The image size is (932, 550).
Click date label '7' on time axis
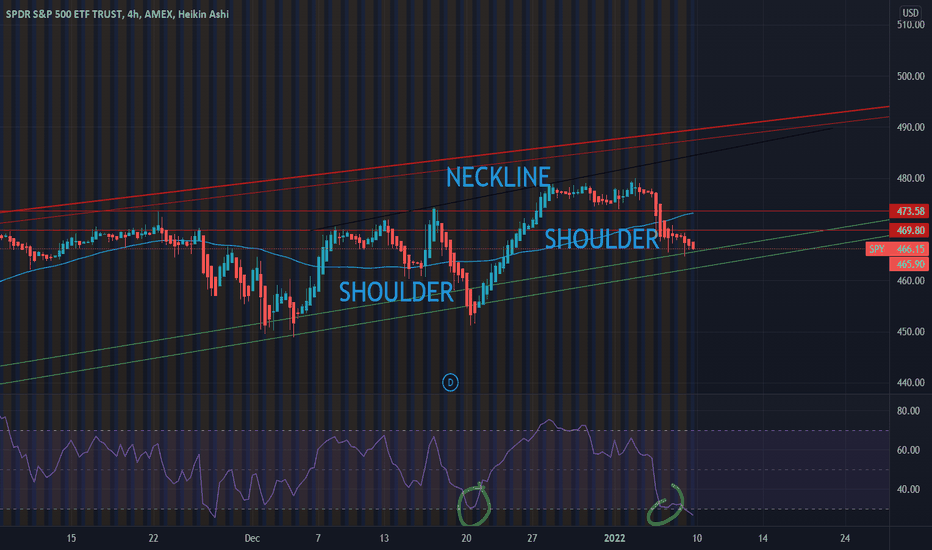[318, 538]
